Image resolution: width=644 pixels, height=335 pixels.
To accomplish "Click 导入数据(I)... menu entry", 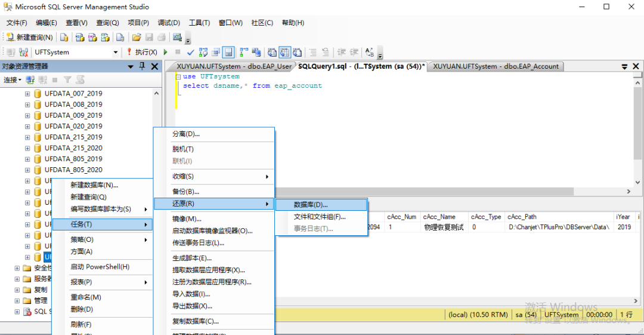I will pyautogui.click(x=214, y=294).
